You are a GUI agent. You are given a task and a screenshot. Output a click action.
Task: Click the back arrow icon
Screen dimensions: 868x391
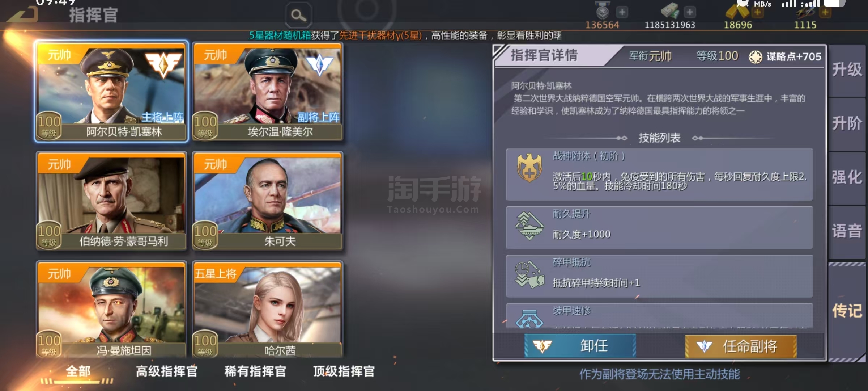point(22,14)
